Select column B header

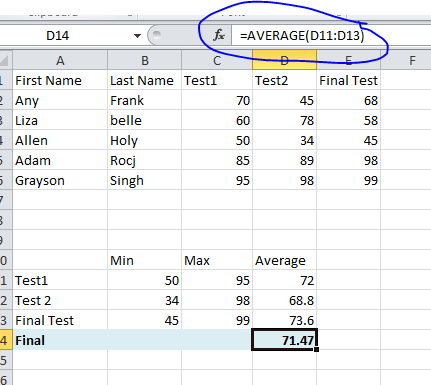(145, 60)
